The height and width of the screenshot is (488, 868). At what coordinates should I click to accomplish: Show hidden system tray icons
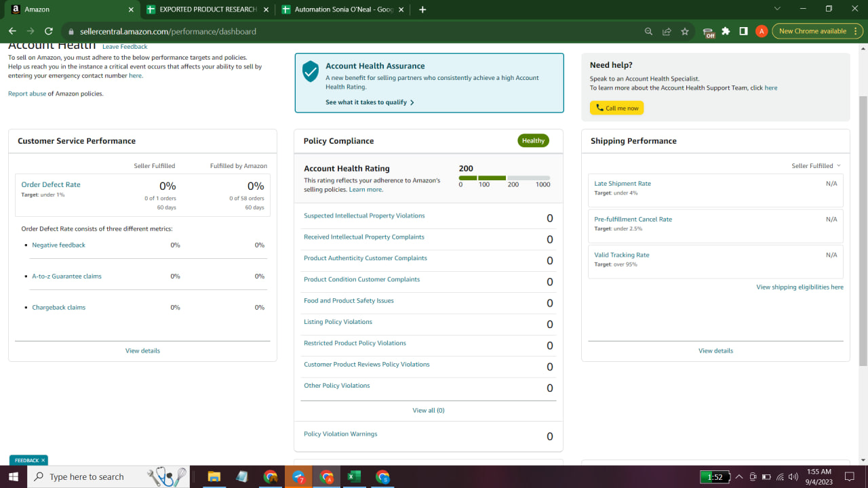(x=739, y=476)
